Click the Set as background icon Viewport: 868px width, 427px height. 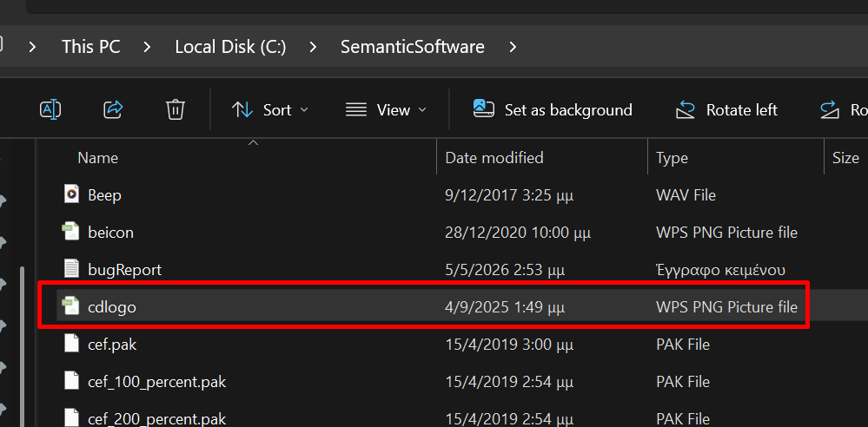(483, 109)
